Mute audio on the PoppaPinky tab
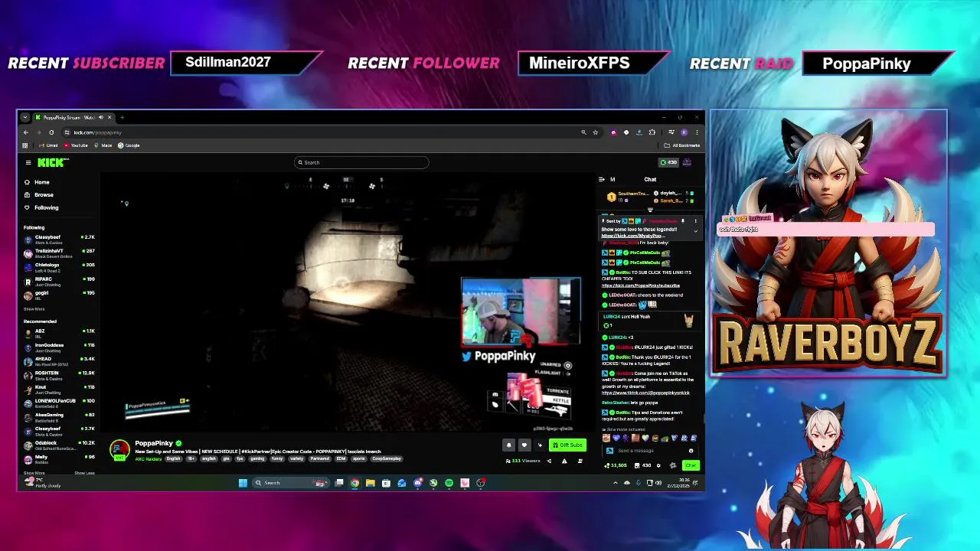Viewport: 980px width, 551px height. (100, 117)
